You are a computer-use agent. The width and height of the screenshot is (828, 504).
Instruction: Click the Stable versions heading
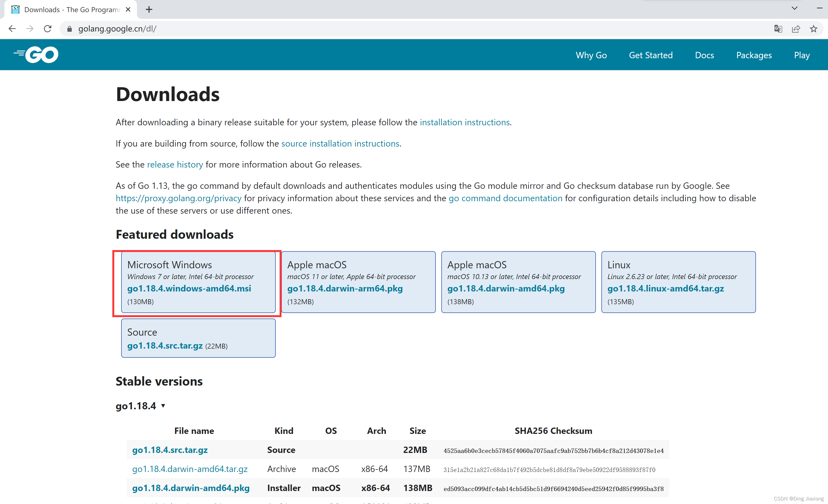(x=159, y=381)
